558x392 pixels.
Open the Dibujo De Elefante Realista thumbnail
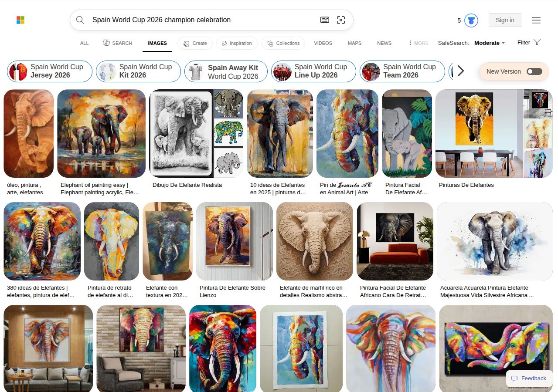point(181,133)
